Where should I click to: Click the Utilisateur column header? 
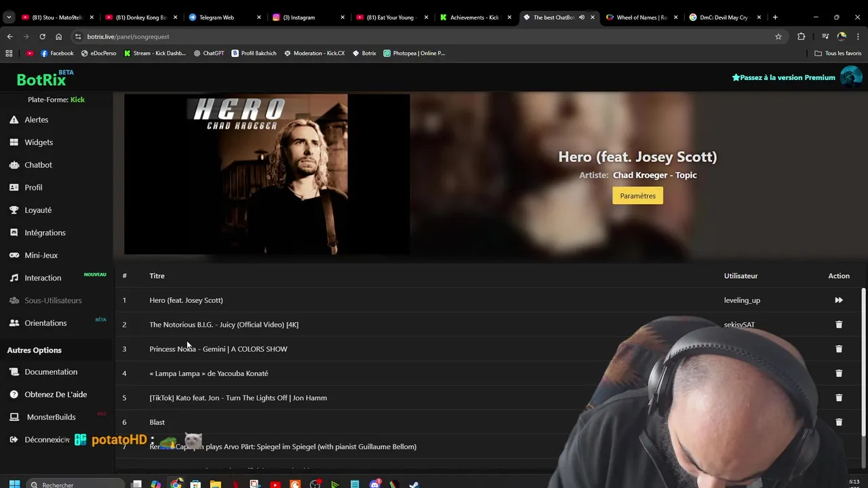[741, 276]
